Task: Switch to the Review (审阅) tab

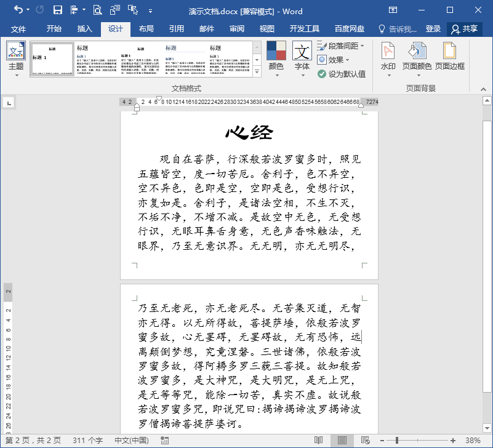Action: point(237,30)
